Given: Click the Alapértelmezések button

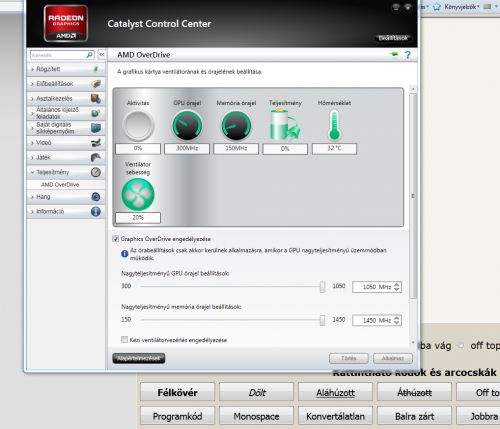Looking at the screenshot, I should click(x=139, y=358).
